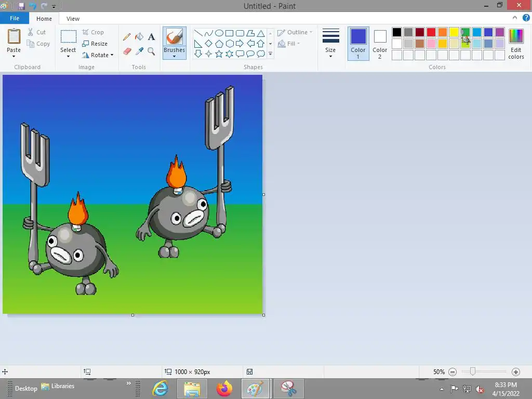
Task: Click zoom out minus button
Action: click(453, 372)
